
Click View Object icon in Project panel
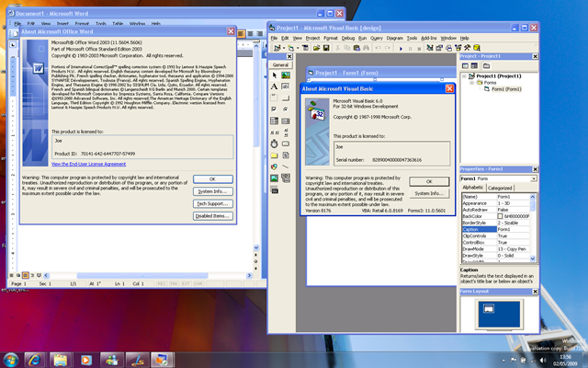[x=474, y=65]
